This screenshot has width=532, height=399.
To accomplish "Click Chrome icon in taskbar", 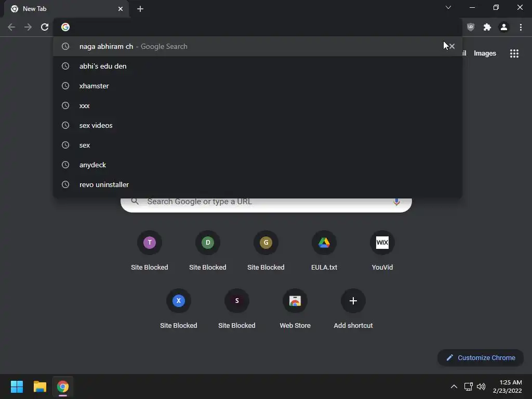I will [63, 387].
